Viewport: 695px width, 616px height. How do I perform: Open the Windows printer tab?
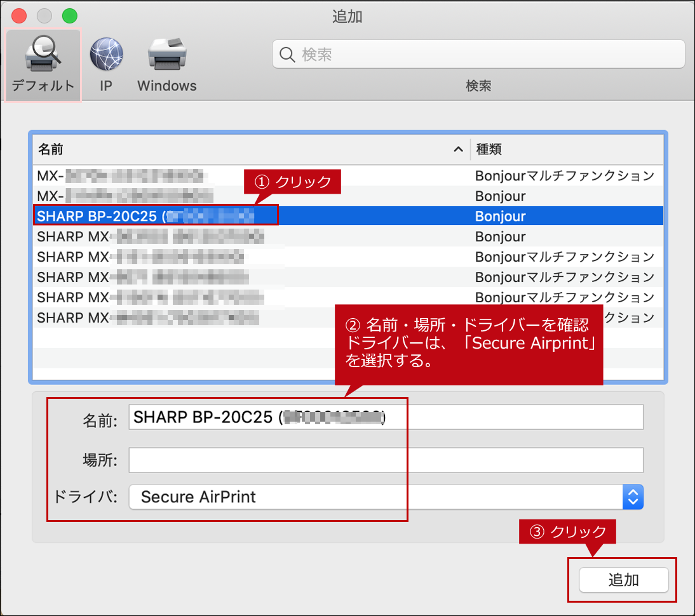coord(166,65)
